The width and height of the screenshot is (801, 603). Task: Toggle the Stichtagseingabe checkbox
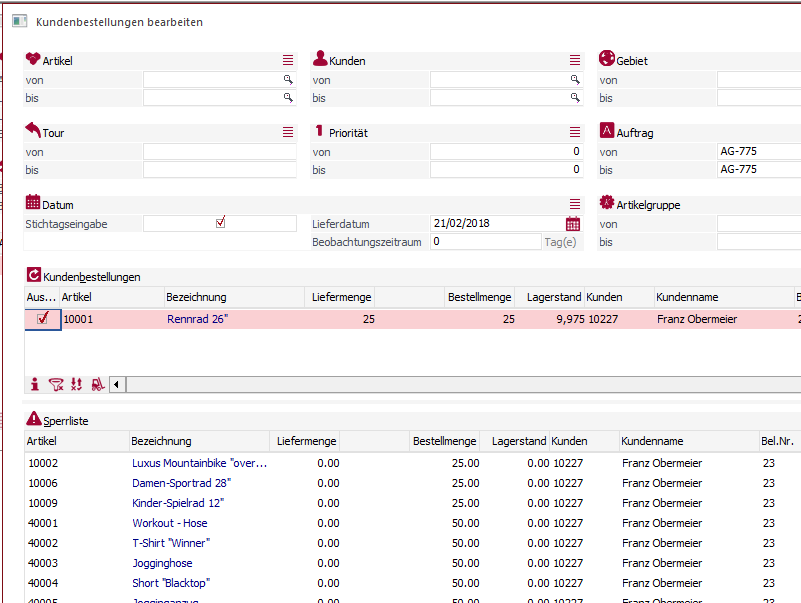[x=220, y=223]
